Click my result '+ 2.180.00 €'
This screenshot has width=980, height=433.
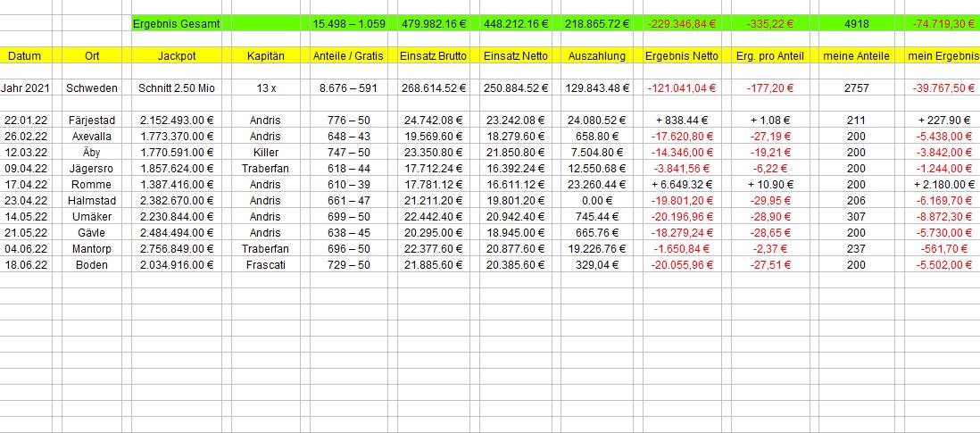click(943, 184)
